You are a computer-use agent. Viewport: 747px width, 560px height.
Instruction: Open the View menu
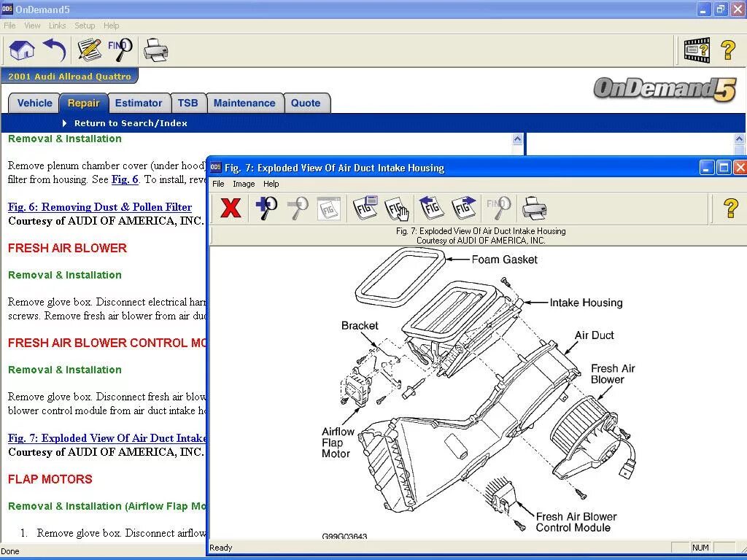32,26
